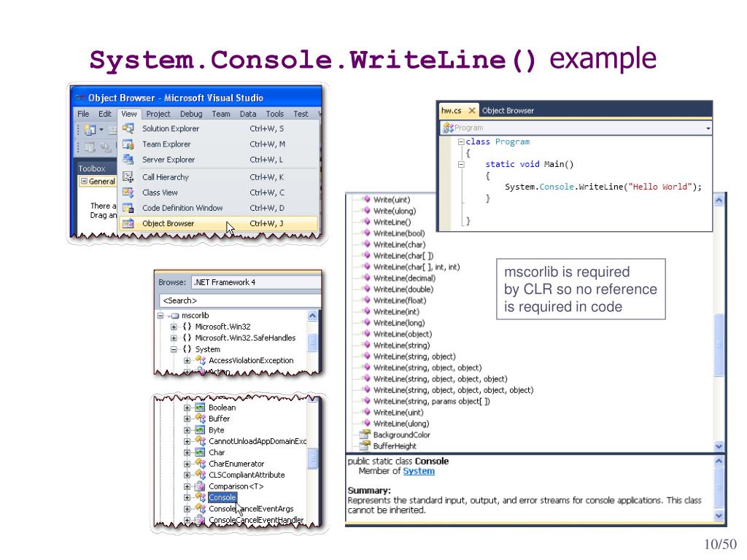Collapse the class Program code outline
747x560 pixels.
(x=461, y=142)
